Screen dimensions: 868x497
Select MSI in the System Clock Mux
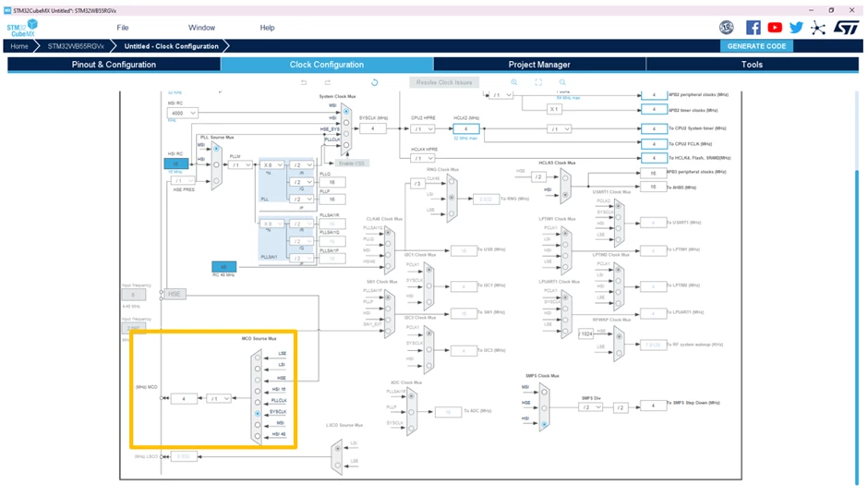pos(346,112)
